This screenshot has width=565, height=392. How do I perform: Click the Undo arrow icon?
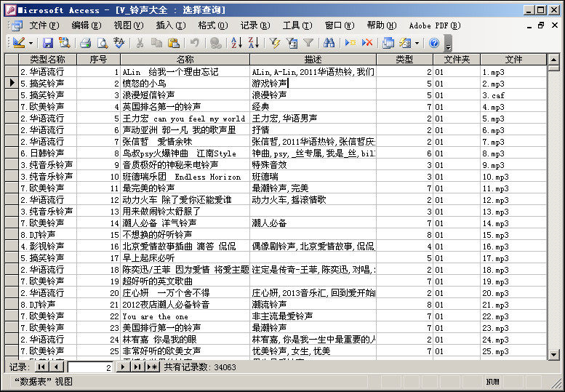(x=195, y=43)
